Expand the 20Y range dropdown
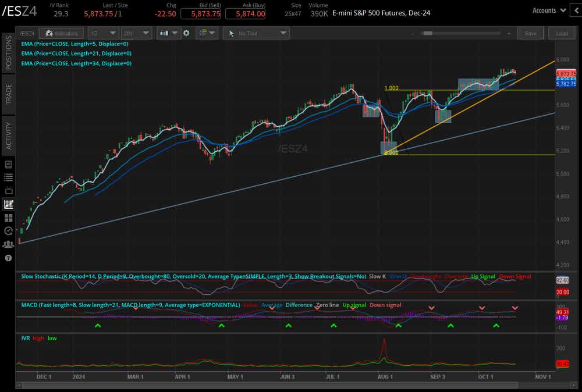Image resolution: width=582 pixels, height=392 pixels. click(136, 33)
